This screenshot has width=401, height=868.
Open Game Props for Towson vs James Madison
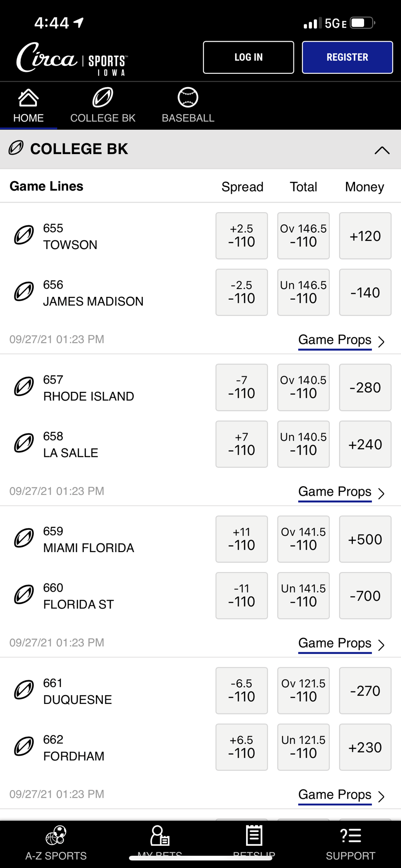coord(342,340)
